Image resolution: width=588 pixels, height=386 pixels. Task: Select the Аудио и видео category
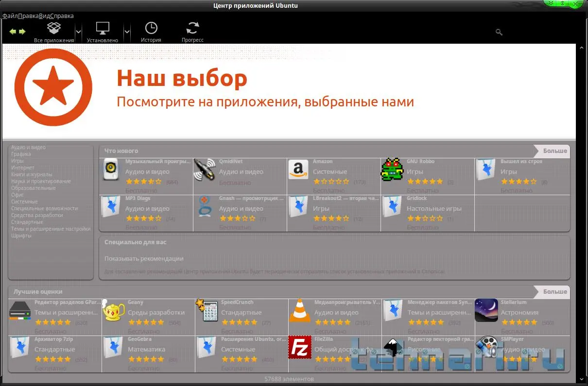(28, 147)
